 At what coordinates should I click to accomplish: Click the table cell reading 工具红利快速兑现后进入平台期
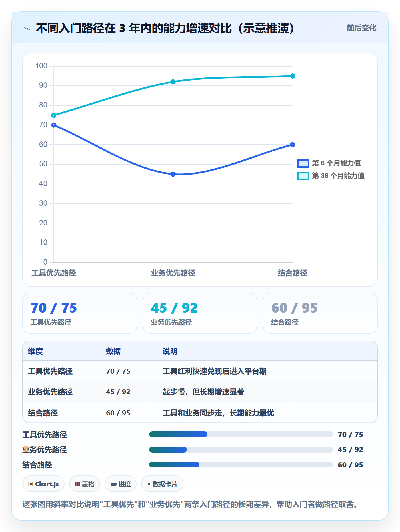(x=215, y=371)
